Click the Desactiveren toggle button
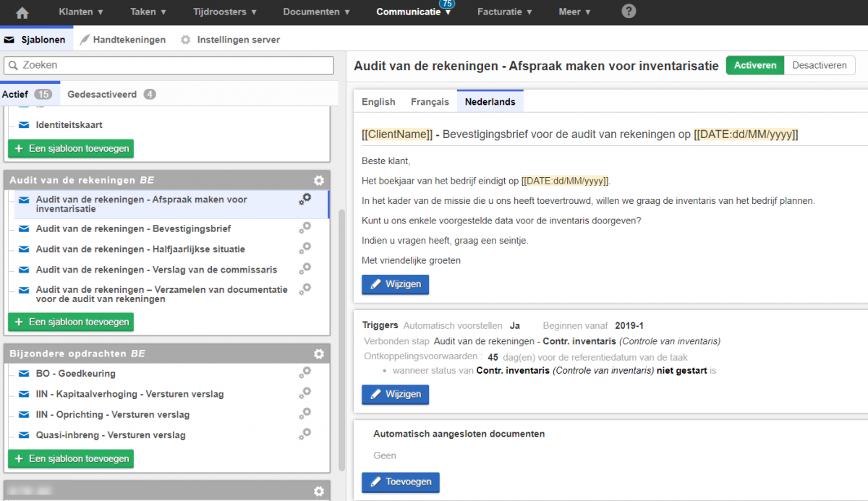This screenshot has height=501, width=868. pyautogui.click(x=820, y=65)
